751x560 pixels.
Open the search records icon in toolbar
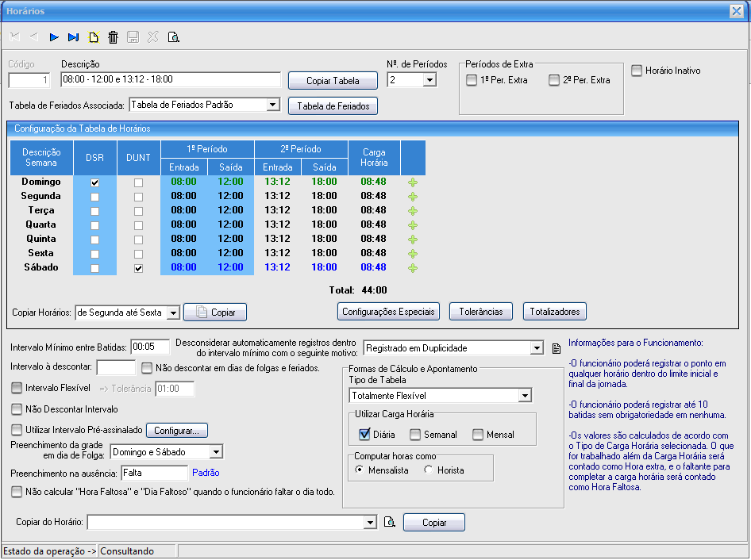tap(173, 36)
